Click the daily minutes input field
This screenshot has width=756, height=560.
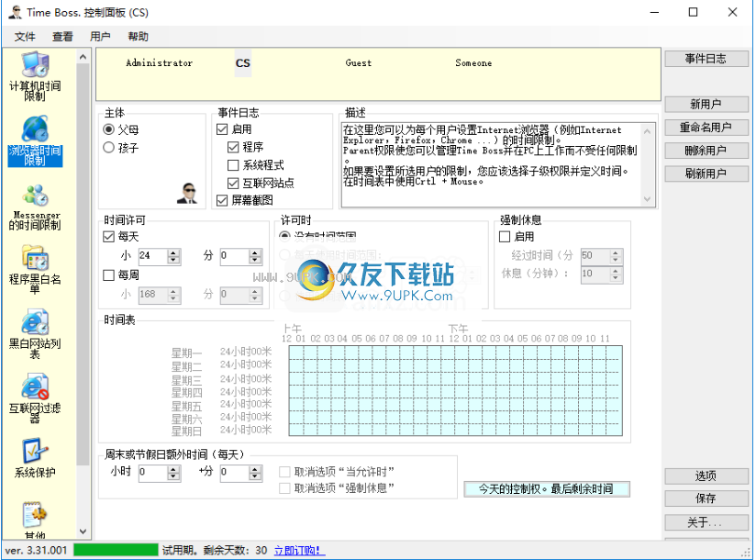(235, 256)
